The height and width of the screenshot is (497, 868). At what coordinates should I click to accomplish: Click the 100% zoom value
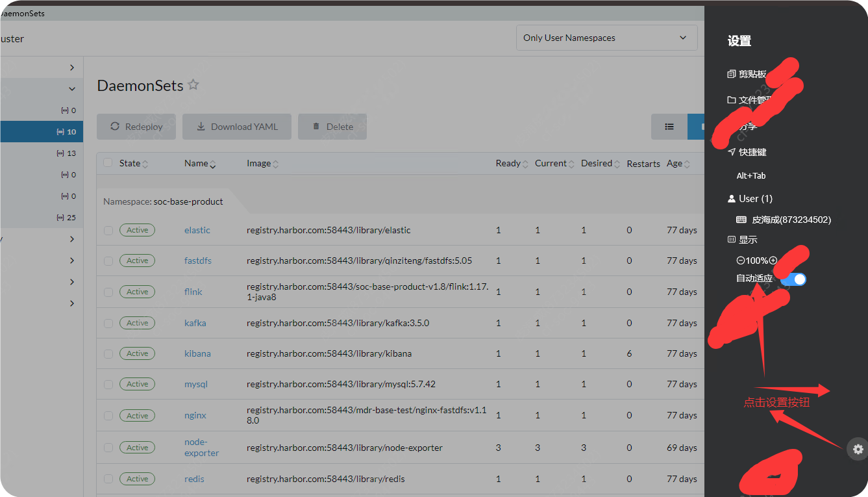coord(757,261)
